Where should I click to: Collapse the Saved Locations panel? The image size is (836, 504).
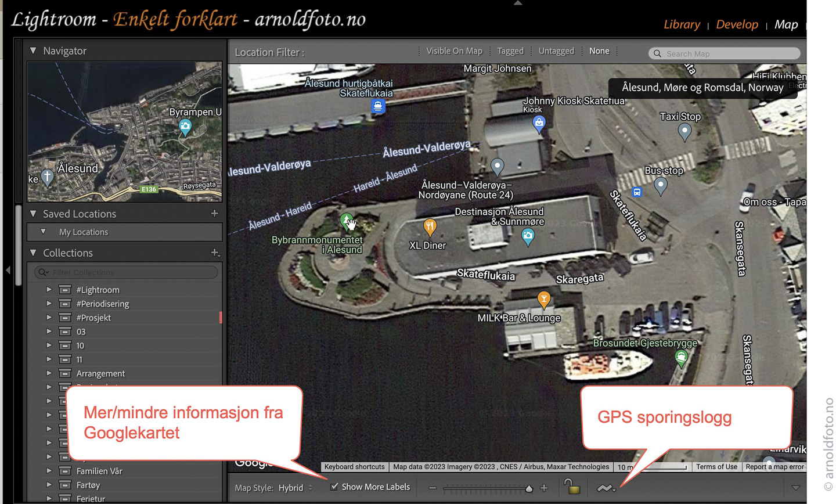pyautogui.click(x=33, y=214)
